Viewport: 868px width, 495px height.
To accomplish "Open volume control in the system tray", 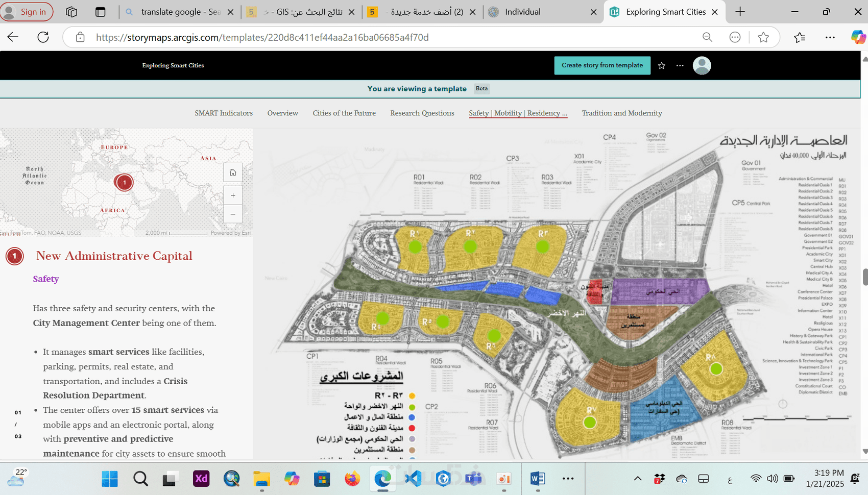I will tap(772, 479).
